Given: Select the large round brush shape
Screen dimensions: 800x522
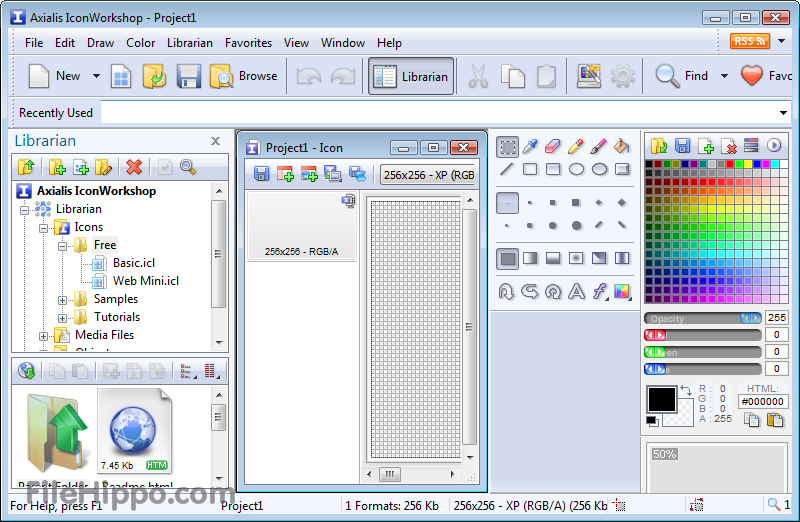Looking at the screenshot, I should click(576, 226).
